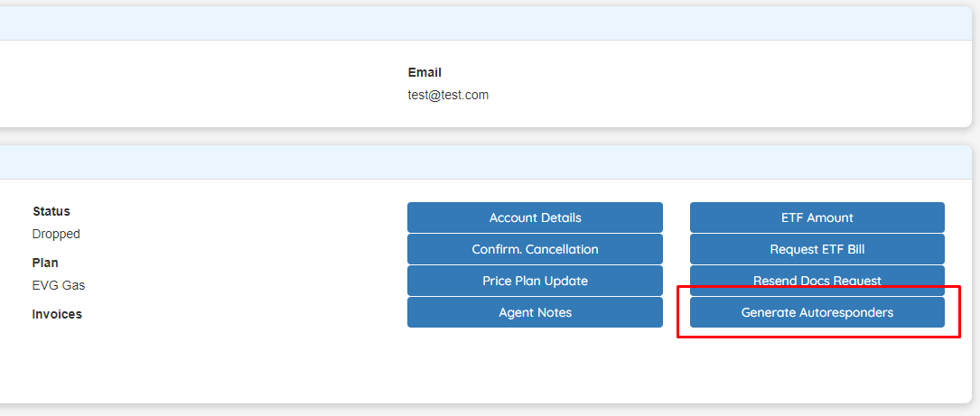This screenshot has width=980, height=416.
Task: Click the ETF Amount button
Action: click(817, 217)
